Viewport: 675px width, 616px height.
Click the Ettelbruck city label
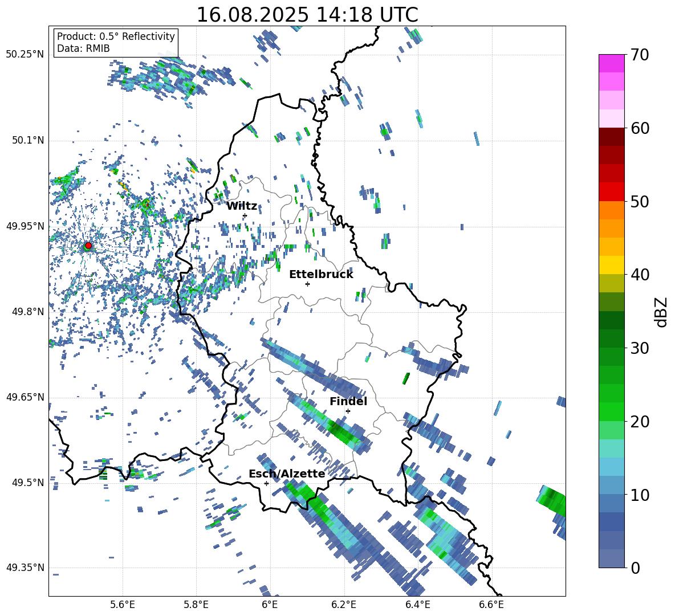[321, 275]
